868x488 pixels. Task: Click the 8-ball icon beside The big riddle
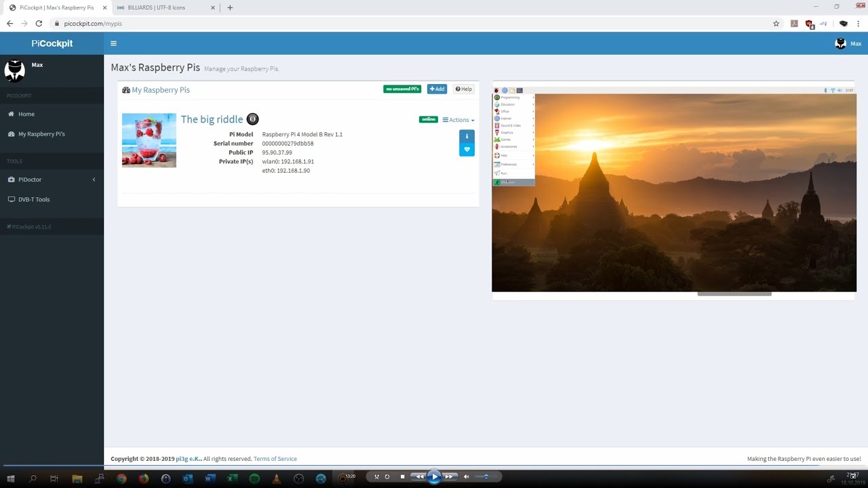252,119
